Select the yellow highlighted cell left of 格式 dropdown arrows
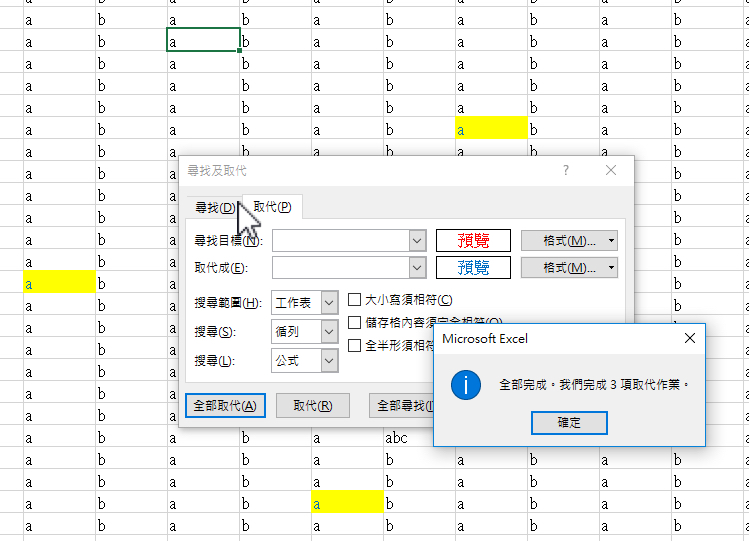 (491, 130)
